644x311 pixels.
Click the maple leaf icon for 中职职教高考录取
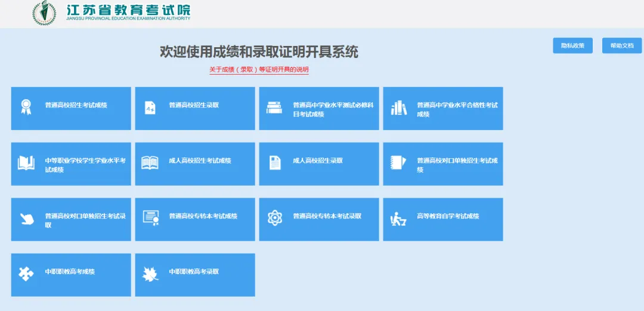click(150, 274)
